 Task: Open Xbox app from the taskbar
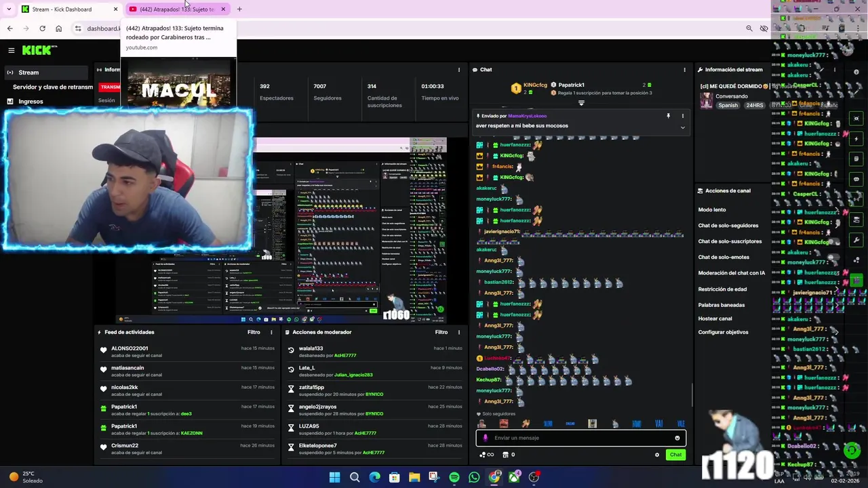click(x=515, y=477)
